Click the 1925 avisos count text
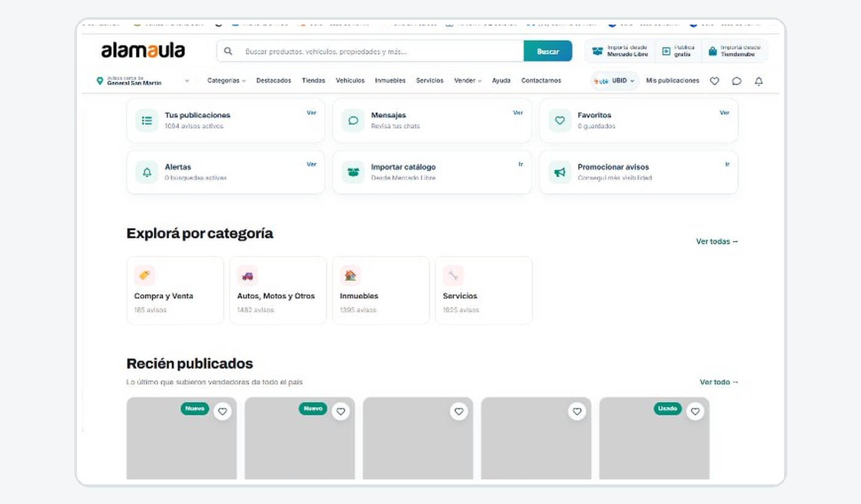Viewport: 861px width, 504px height. pos(461,310)
